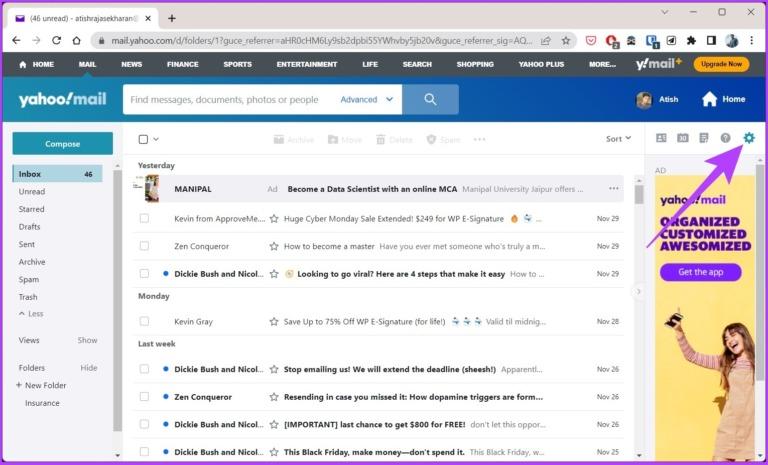
Task: Click the Home house icon beside Atish
Action: coord(709,99)
